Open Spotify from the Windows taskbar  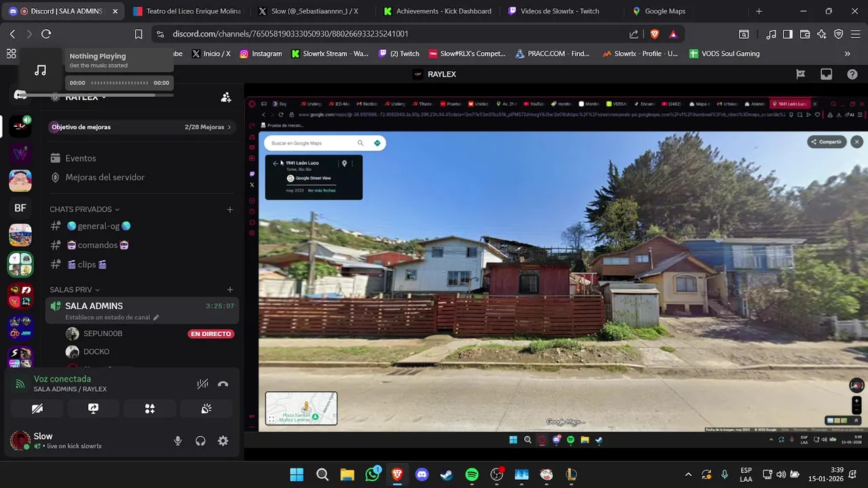coord(472,474)
